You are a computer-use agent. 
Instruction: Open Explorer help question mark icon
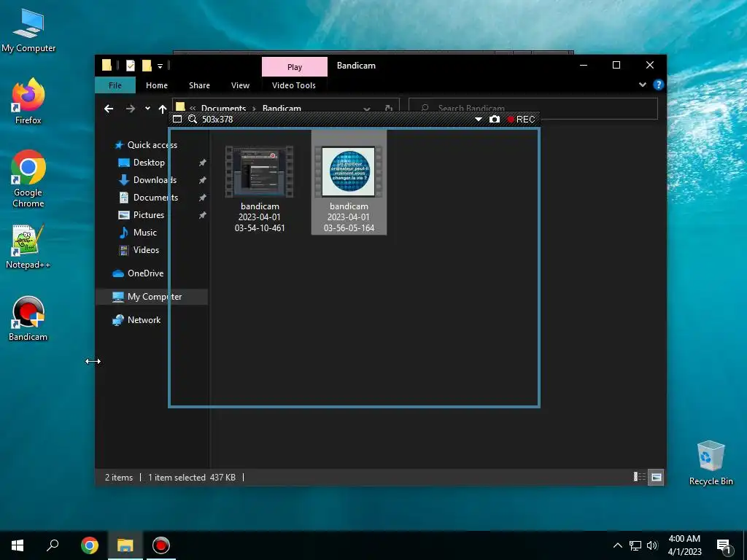[x=659, y=85]
